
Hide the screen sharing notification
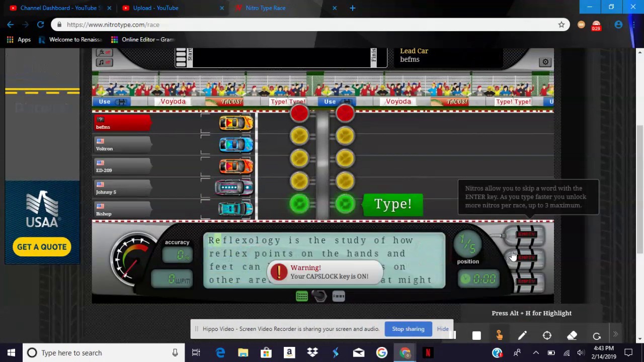[x=443, y=329]
